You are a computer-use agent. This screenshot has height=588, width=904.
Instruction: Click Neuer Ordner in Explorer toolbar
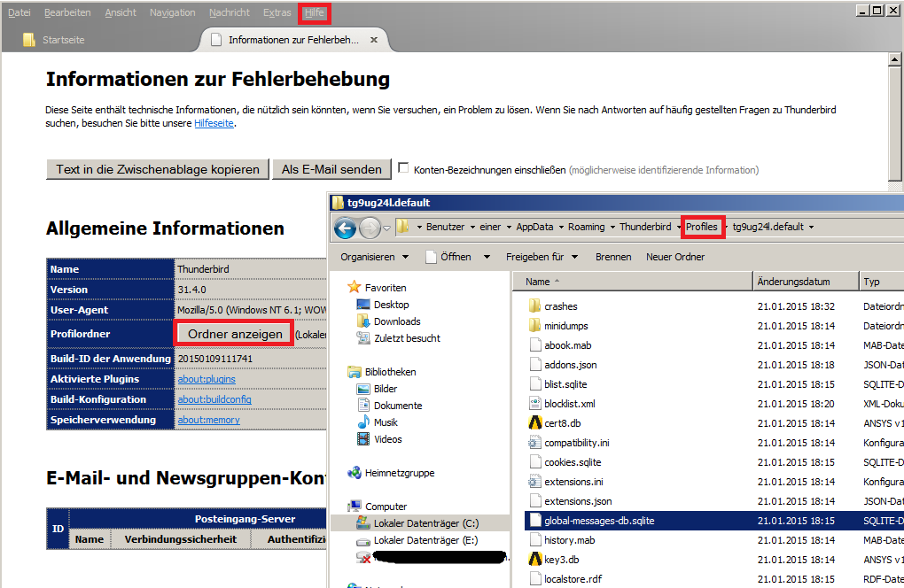coord(675,257)
